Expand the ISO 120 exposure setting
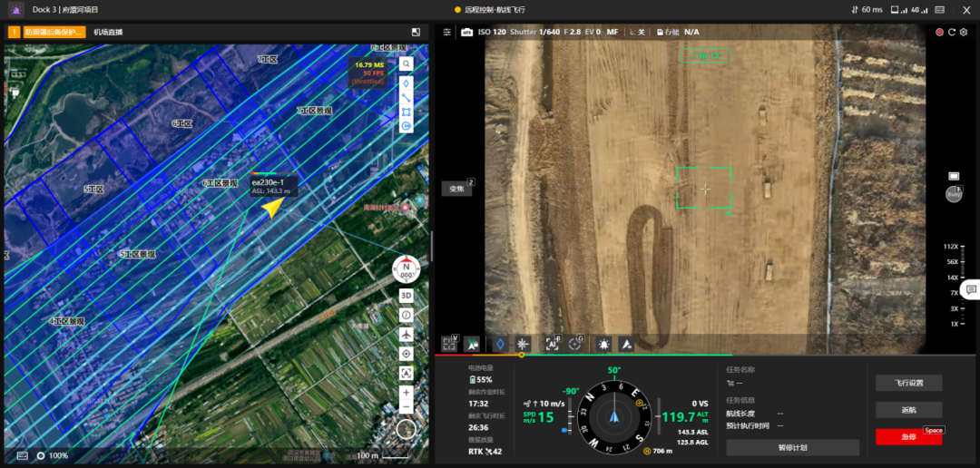The width and height of the screenshot is (980, 468). click(491, 32)
